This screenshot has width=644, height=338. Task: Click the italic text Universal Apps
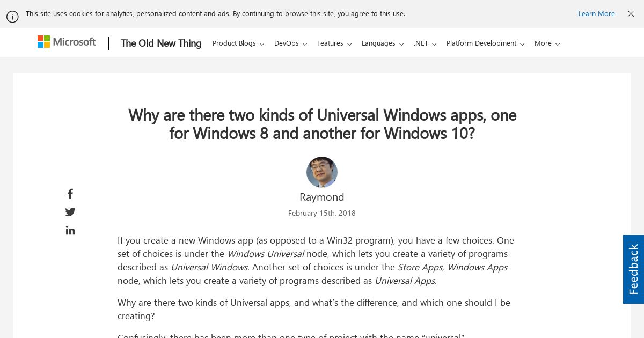pos(405,281)
